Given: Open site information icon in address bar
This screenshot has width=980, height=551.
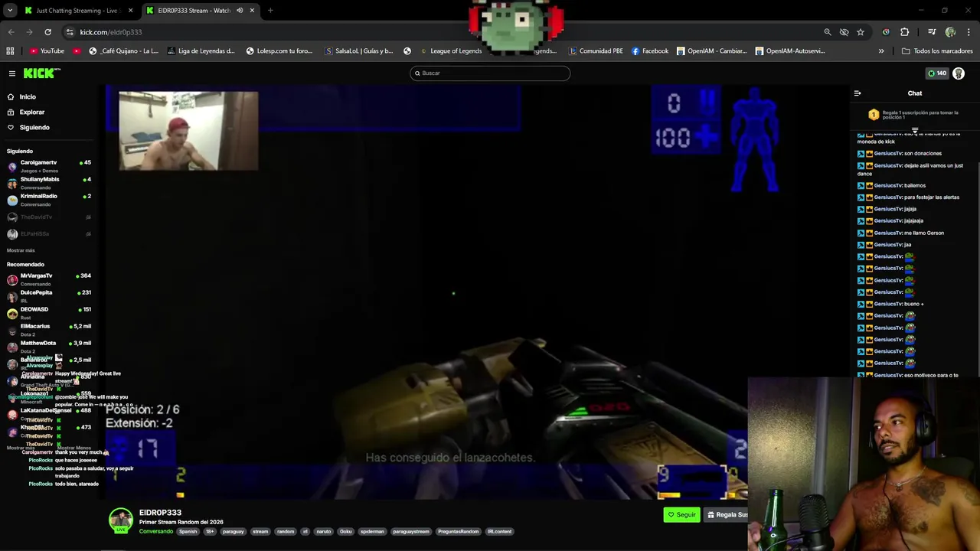Looking at the screenshot, I should 70,32.
